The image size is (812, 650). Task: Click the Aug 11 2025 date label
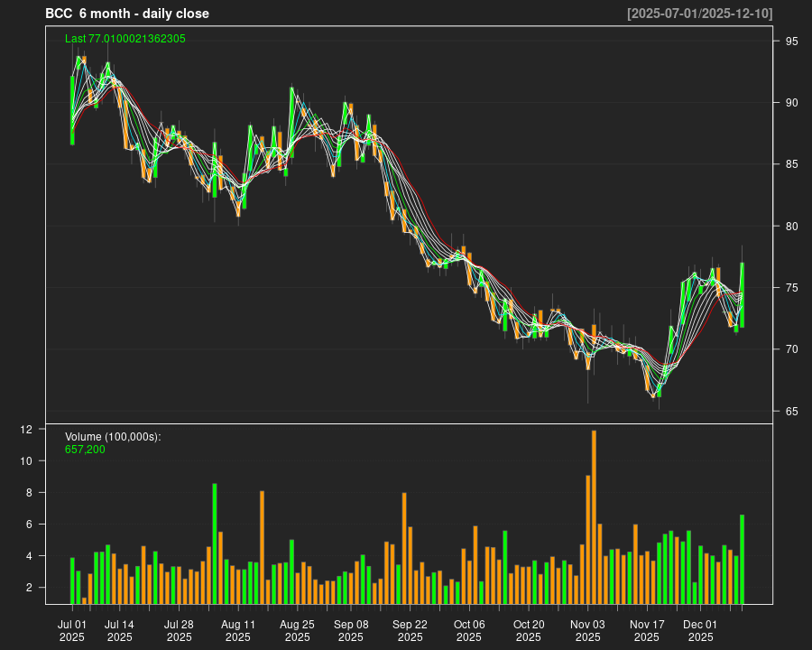238,630
